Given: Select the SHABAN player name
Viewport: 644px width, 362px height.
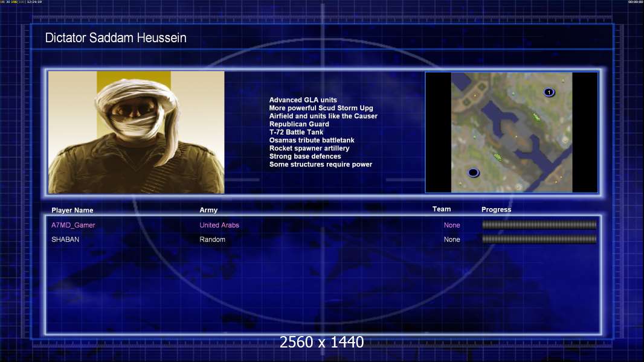Looking at the screenshot, I should click(x=65, y=240).
